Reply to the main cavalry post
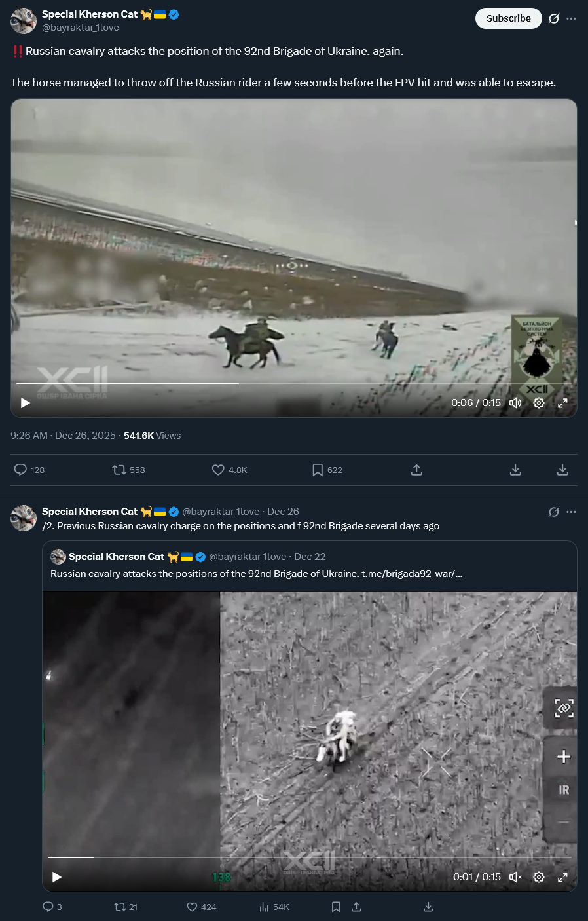Viewport: 588px width, 921px height. (29, 470)
